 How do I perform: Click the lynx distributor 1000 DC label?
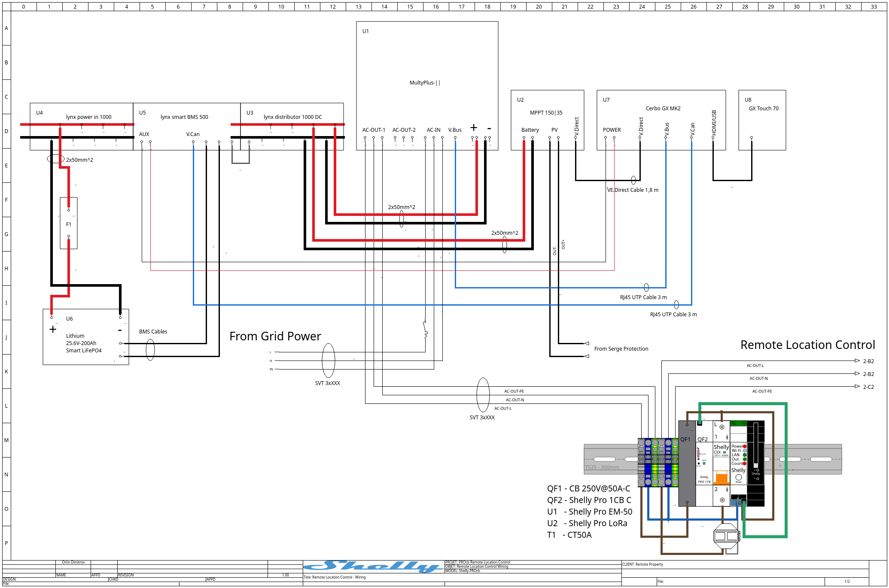(292, 117)
